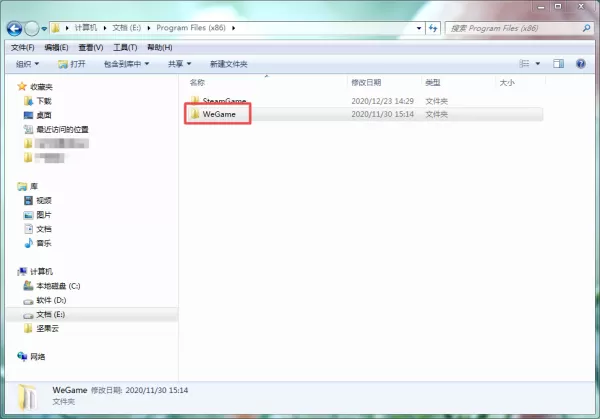Screen dimensions: 600x419
Task: Click the magnifier search icon
Action: pyautogui.click(x=586, y=28)
